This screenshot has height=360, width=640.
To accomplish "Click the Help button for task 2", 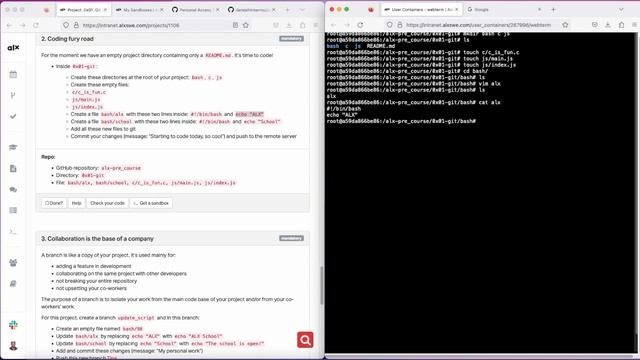I will coord(76,203).
